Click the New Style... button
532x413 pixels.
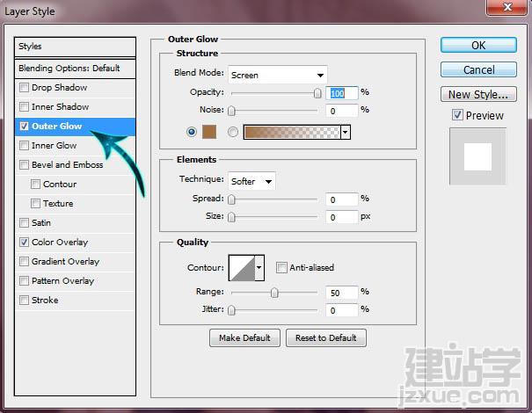pyautogui.click(x=478, y=94)
